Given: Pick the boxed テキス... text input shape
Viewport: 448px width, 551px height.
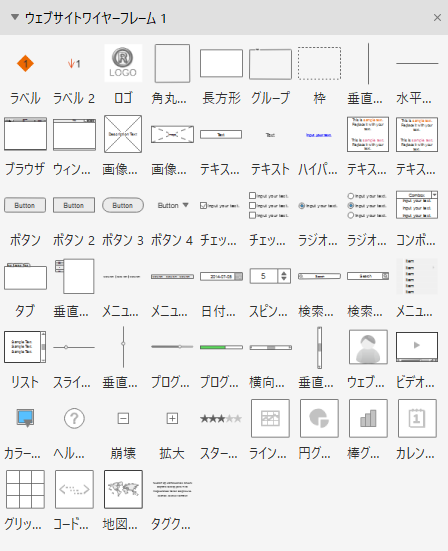Looking at the screenshot, I should coord(221,135).
